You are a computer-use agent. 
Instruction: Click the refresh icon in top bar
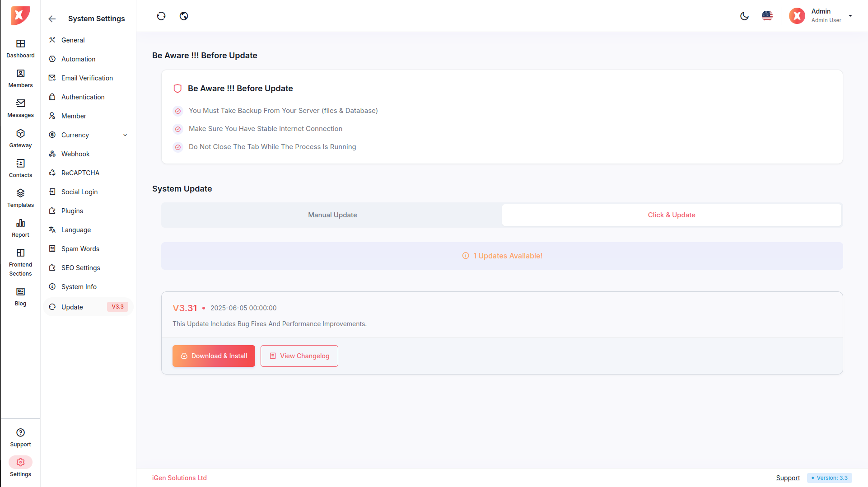point(161,16)
